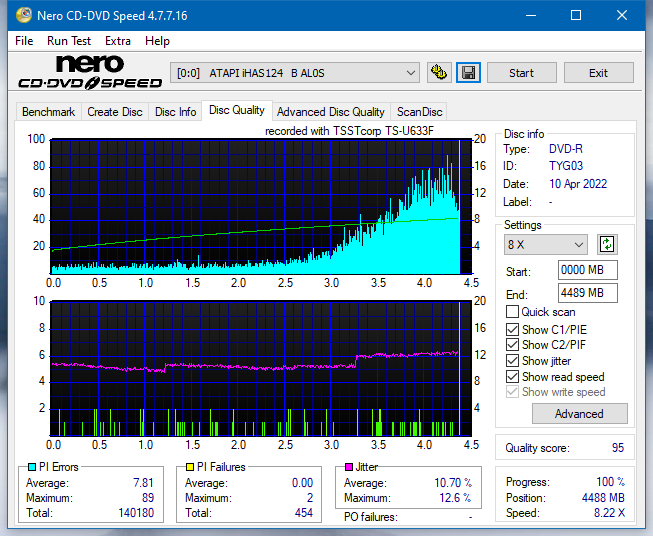Image resolution: width=653 pixels, height=536 pixels.
Task: Click the Start button
Action: (521, 73)
